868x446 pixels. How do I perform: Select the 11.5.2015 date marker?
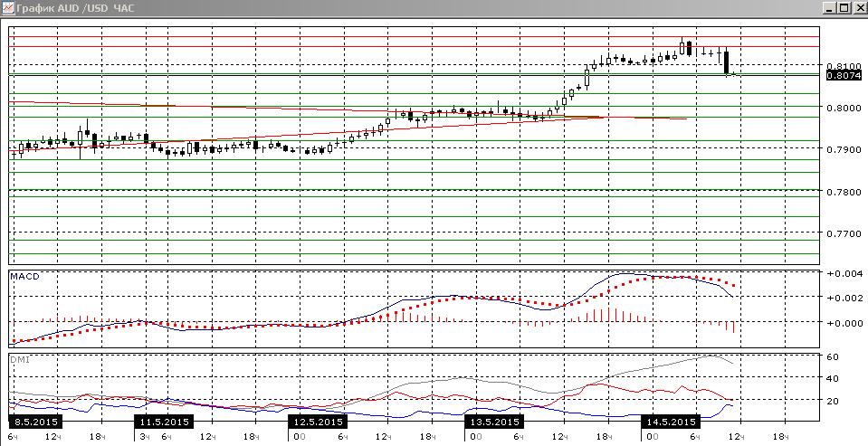tap(164, 422)
